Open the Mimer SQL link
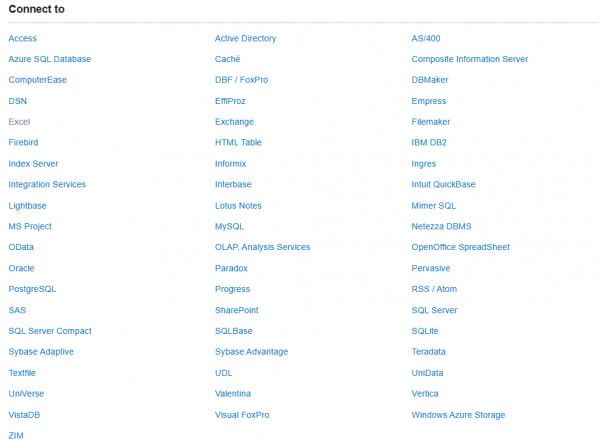600x444 pixels. [434, 206]
